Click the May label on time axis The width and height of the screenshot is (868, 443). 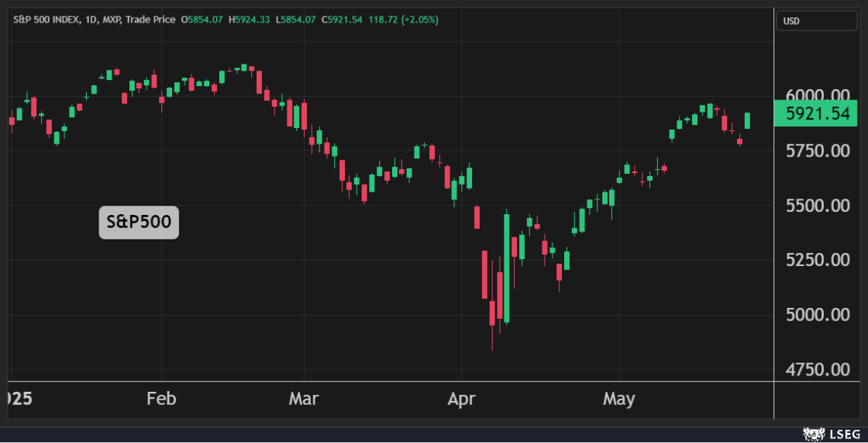tap(619, 400)
